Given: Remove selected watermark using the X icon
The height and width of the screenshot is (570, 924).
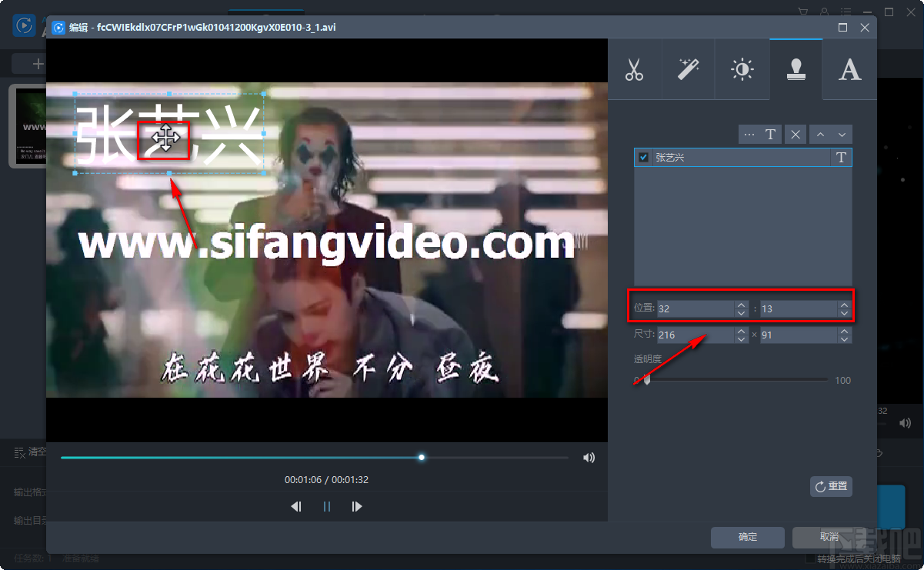Looking at the screenshot, I should [795, 134].
